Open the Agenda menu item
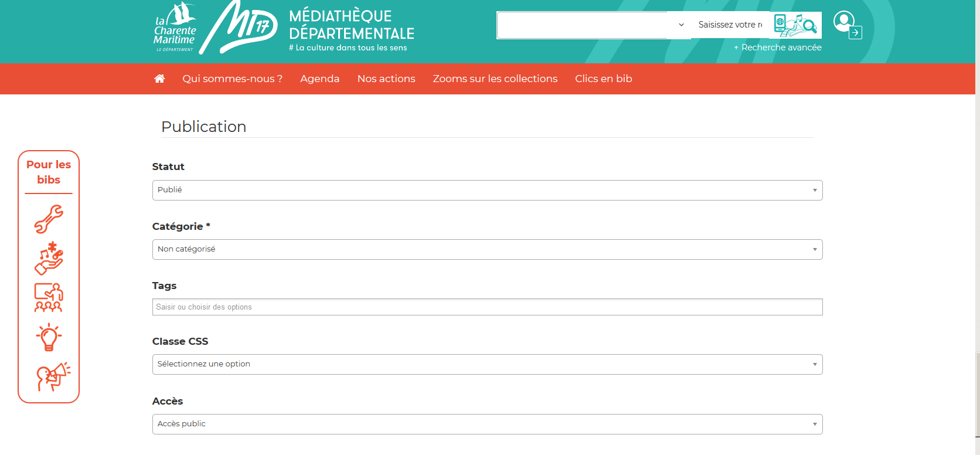Viewport: 980px width, 455px height. [x=319, y=79]
